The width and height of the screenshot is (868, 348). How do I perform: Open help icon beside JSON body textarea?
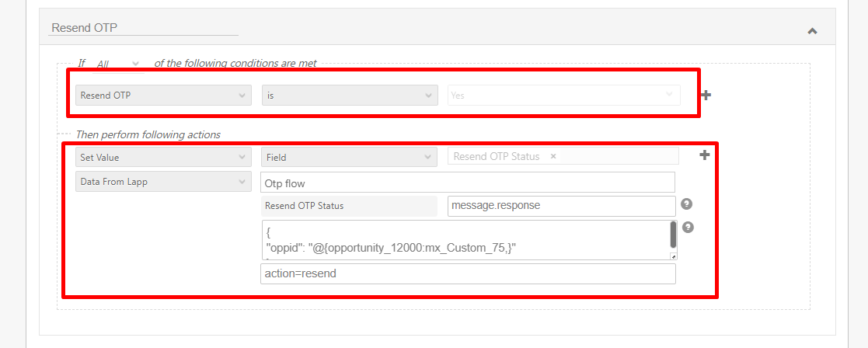[686, 228]
